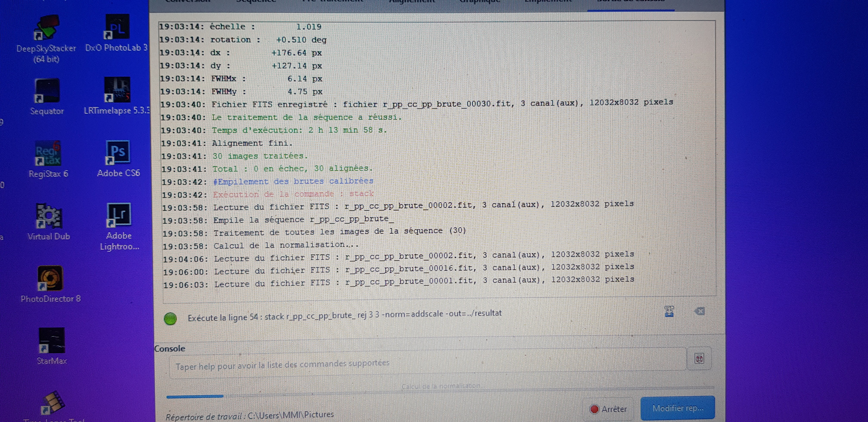Open the Adobe CS6 Photoshop shortcut
Viewport: 868px width, 422px height.
pyautogui.click(x=118, y=152)
